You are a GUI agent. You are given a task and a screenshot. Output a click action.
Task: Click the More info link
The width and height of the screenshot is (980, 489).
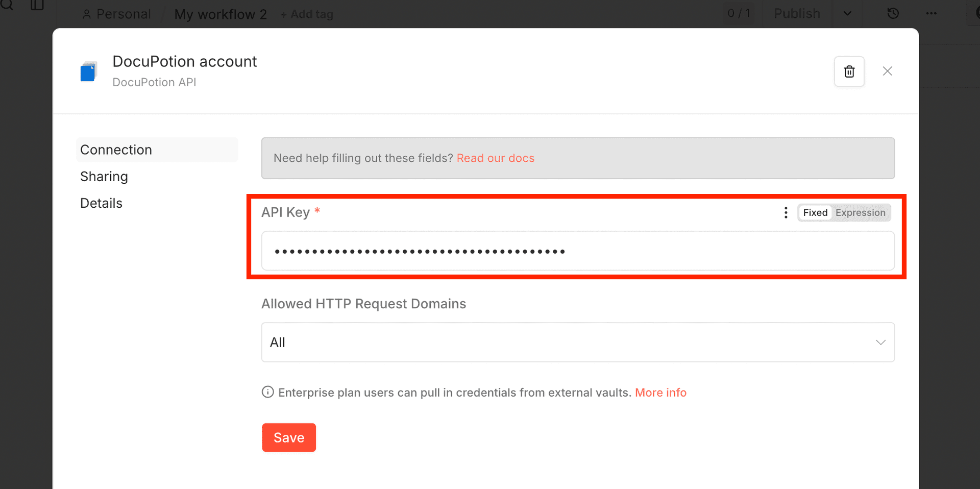(x=660, y=392)
